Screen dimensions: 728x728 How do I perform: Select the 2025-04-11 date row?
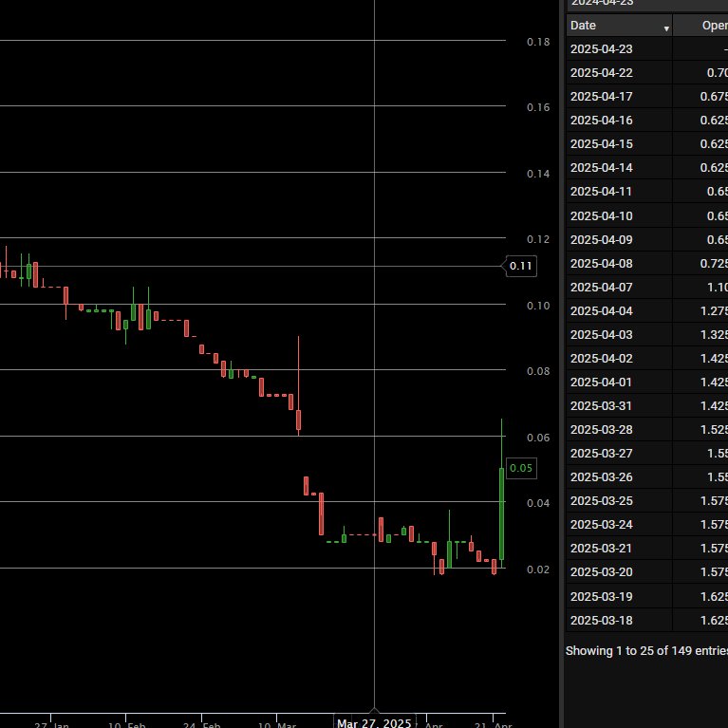click(647, 191)
